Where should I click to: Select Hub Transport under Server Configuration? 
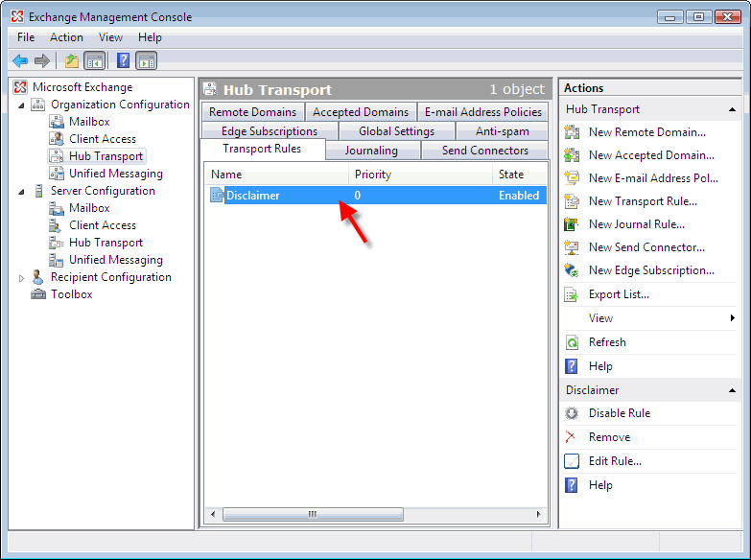click(106, 243)
